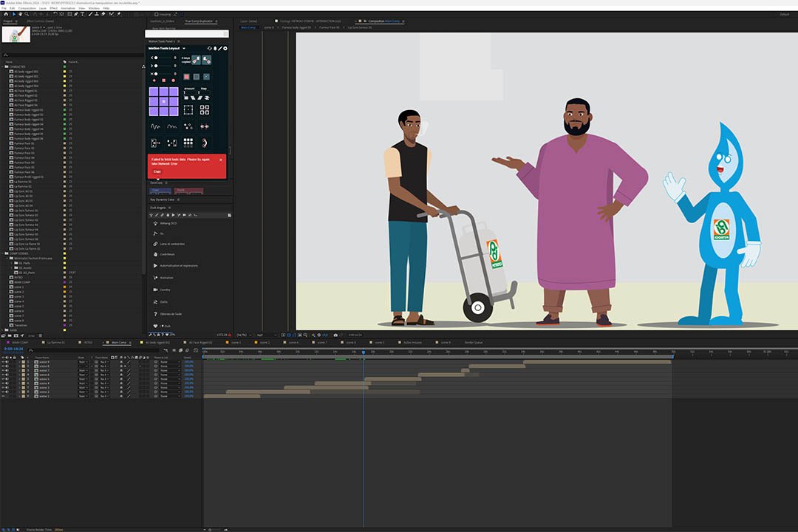
Task: Dismiss the red network error message
Action: [221, 160]
